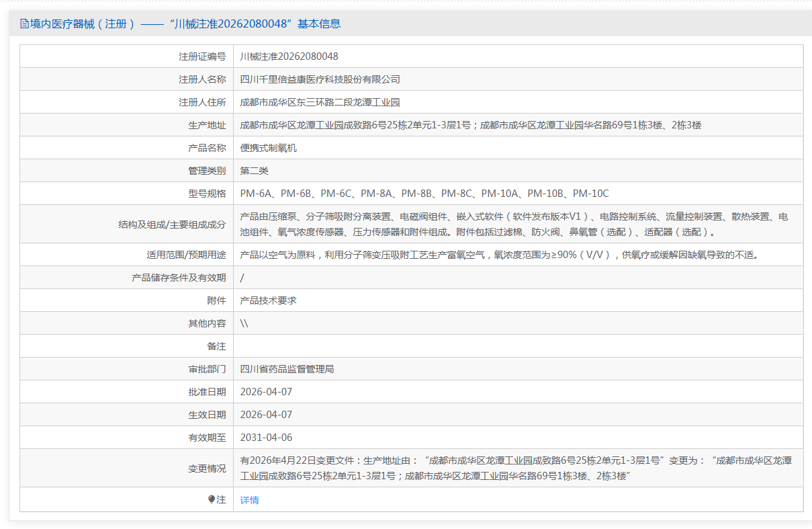Image resolution: width=812 pixels, height=529 pixels.
Task: Click the 产品名称 label
Action: pos(207,148)
